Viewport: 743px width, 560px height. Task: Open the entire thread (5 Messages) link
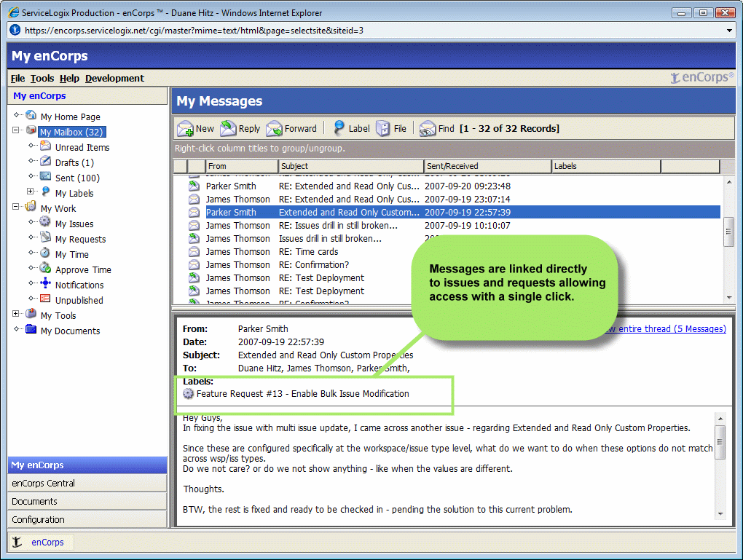(668, 329)
